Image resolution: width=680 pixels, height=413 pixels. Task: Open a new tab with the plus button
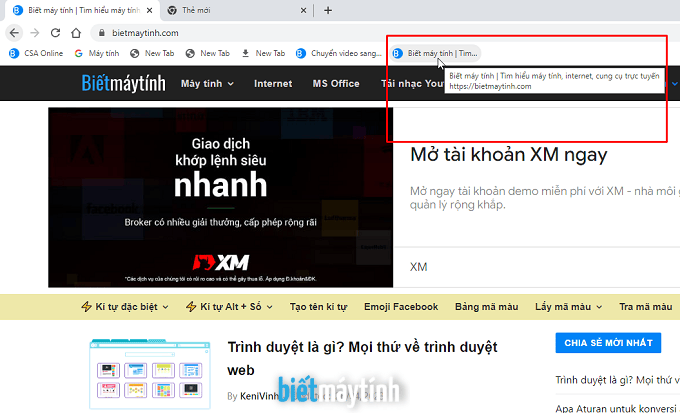click(x=328, y=10)
